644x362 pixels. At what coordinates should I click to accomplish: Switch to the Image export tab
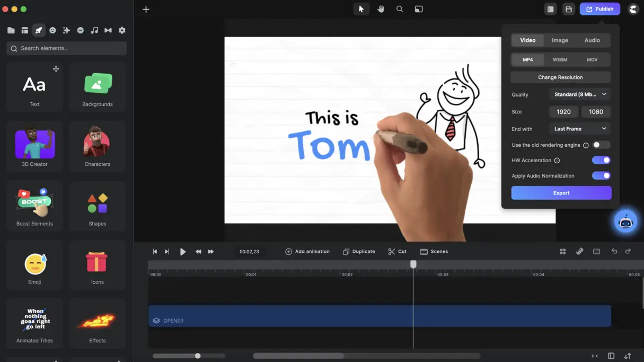(560, 40)
